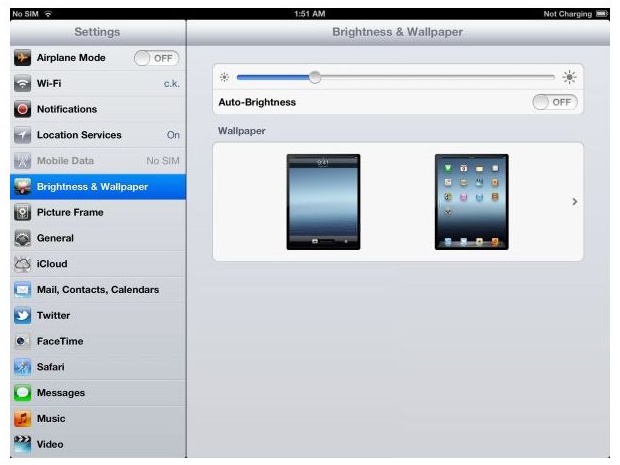
Task: Click the 'c.k.' Wi-Fi network value
Action: (172, 84)
